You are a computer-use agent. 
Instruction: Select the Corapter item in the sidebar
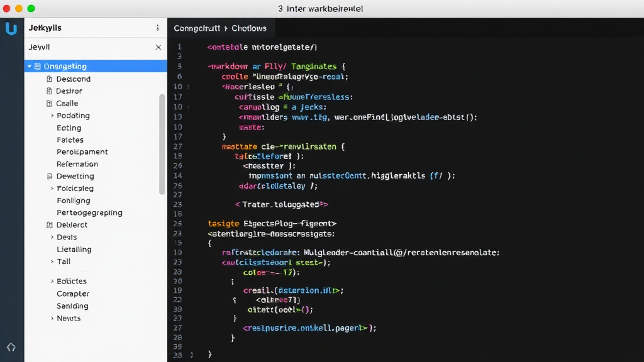pyautogui.click(x=73, y=293)
